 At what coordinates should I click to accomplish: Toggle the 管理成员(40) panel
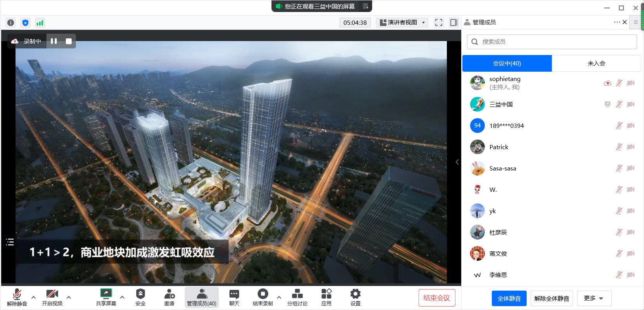[202, 298]
